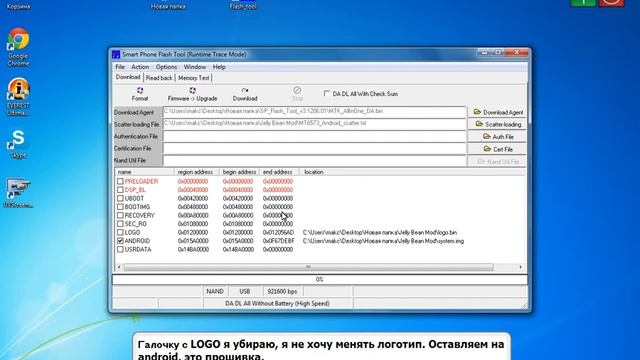The image size is (640, 360).
Task: Click the Auth File button
Action: point(497,137)
